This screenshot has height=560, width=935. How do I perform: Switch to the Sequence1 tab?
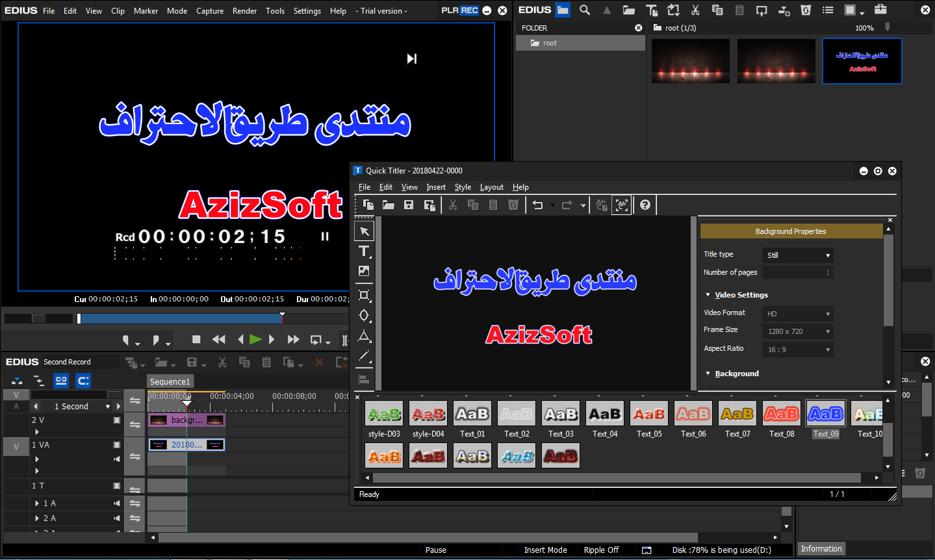(x=170, y=381)
